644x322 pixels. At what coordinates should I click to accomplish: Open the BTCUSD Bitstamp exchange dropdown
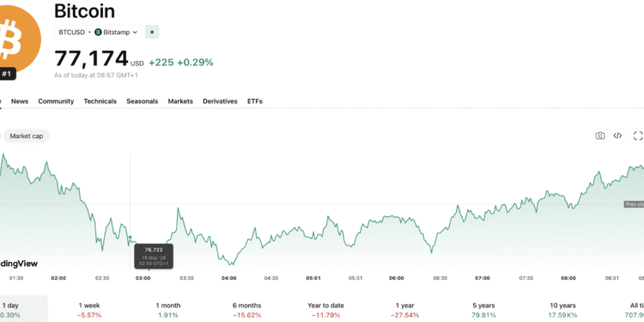coord(98,32)
